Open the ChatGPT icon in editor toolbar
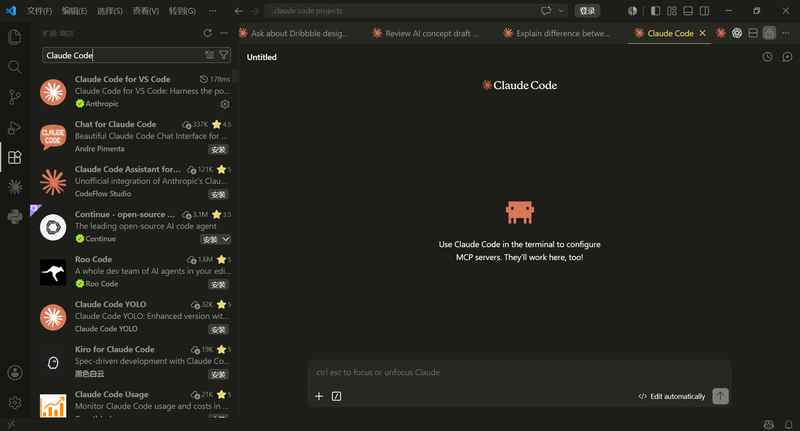800x431 pixels. (737, 33)
